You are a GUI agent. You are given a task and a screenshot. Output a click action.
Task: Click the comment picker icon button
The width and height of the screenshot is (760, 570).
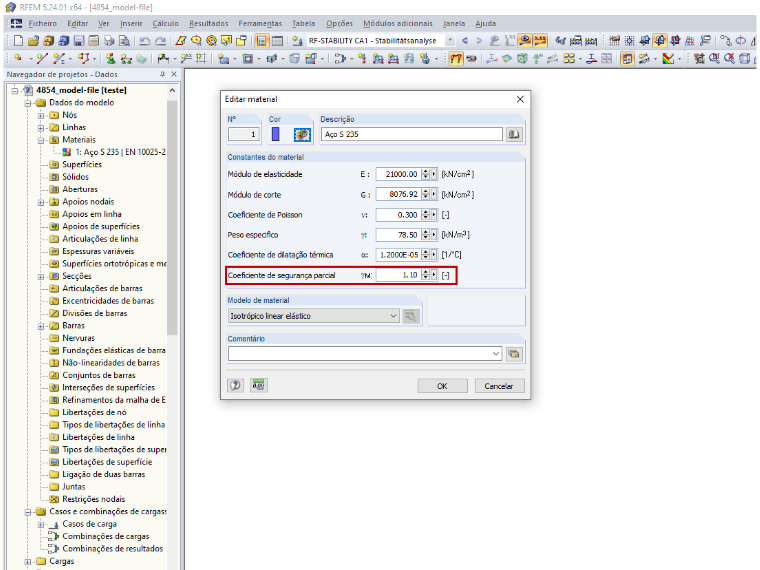(514, 354)
